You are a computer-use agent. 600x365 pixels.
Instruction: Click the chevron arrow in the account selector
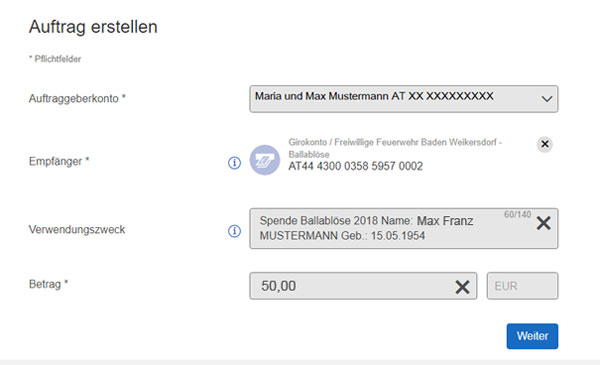pyautogui.click(x=547, y=99)
